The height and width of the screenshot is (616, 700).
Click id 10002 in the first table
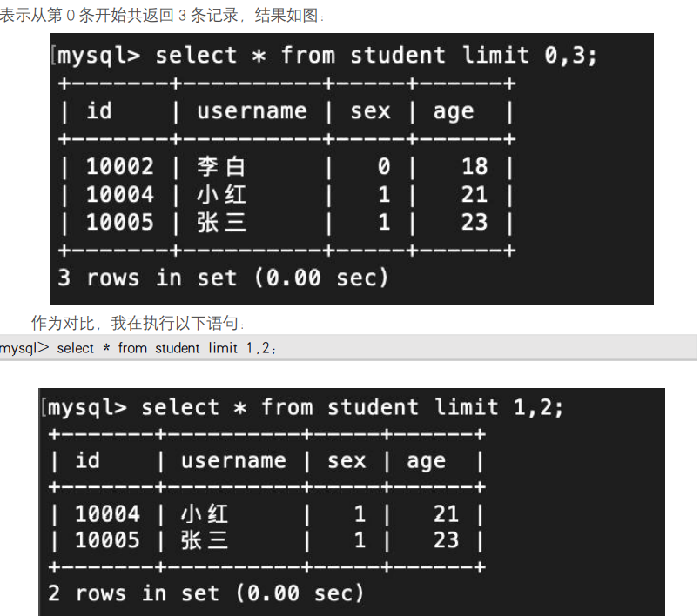click(119, 166)
